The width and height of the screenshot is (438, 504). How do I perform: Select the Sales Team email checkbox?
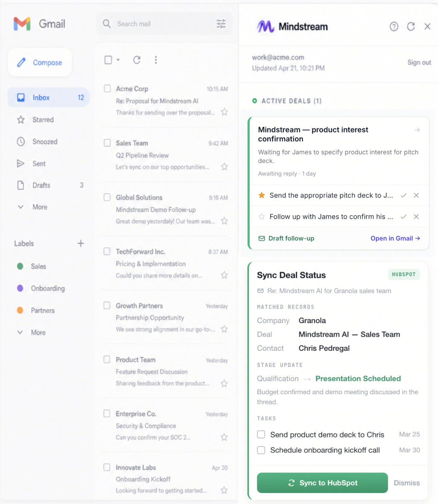[x=107, y=143]
